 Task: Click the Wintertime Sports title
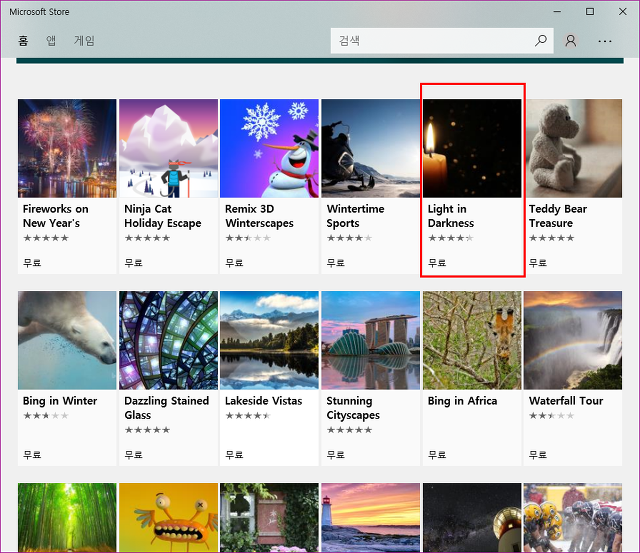(x=356, y=216)
